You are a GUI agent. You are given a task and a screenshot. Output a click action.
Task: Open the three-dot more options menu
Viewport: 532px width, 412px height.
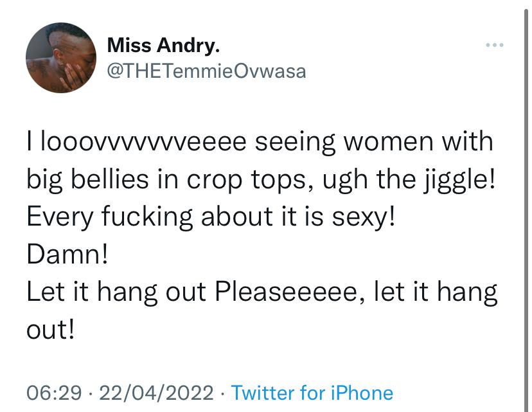(494, 45)
